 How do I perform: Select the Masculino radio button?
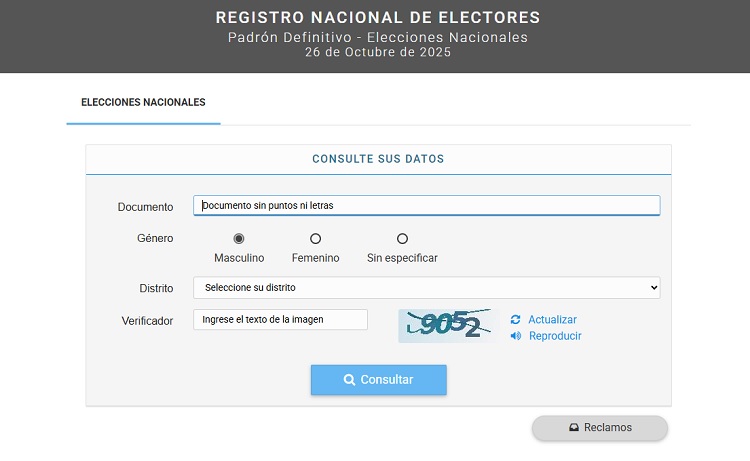239,239
